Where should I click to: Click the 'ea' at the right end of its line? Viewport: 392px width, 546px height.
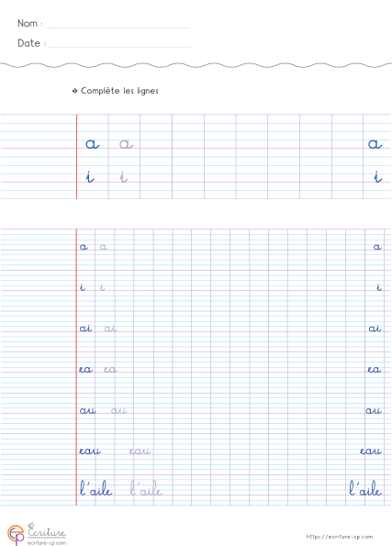(x=375, y=370)
